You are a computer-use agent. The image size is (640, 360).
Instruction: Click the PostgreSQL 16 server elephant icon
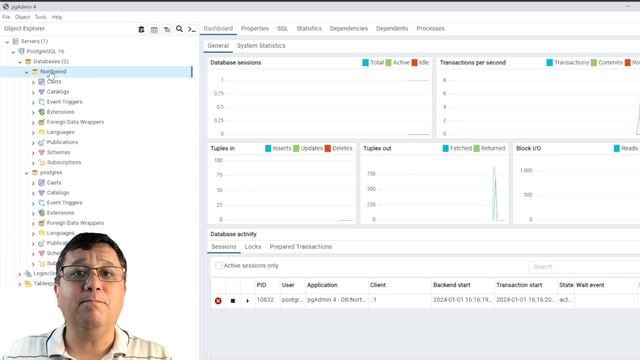(x=22, y=51)
